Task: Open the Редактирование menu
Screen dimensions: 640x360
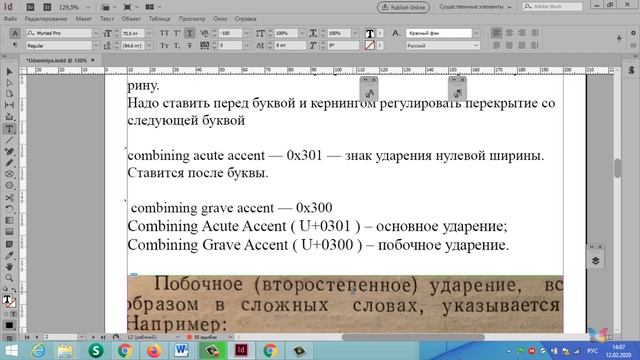Action: click(x=46, y=19)
